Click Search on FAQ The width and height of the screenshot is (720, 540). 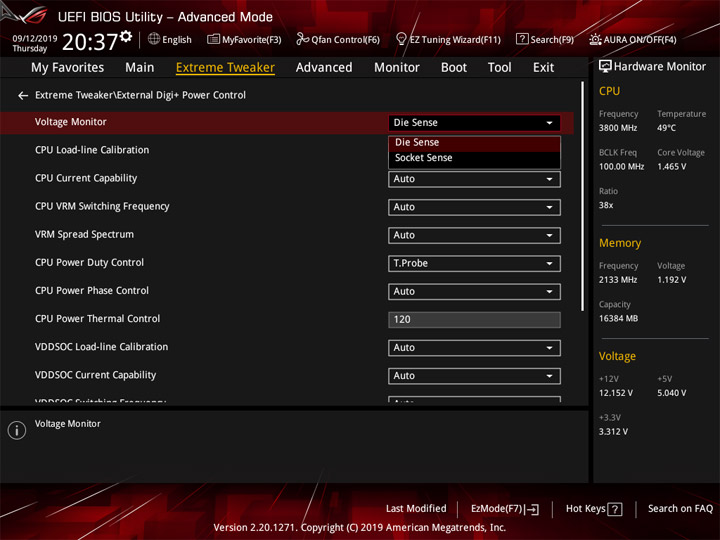(x=680, y=509)
